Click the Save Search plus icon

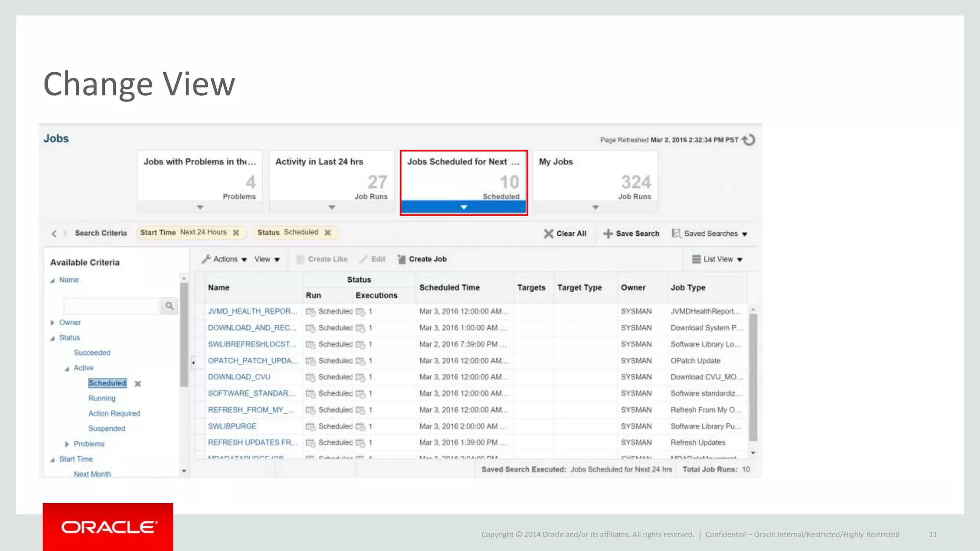[608, 233]
